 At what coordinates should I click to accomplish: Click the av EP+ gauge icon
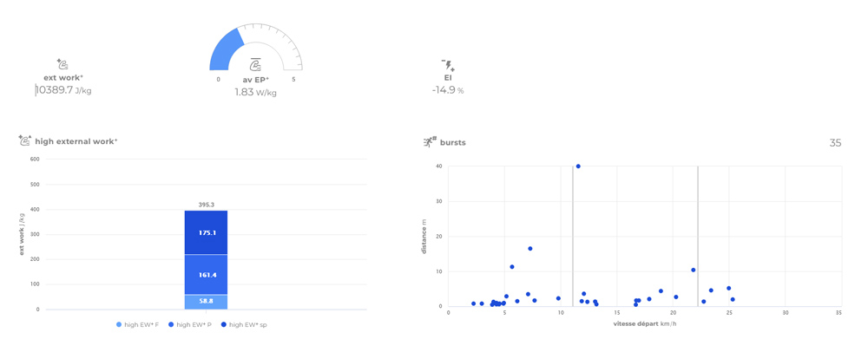click(x=256, y=65)
